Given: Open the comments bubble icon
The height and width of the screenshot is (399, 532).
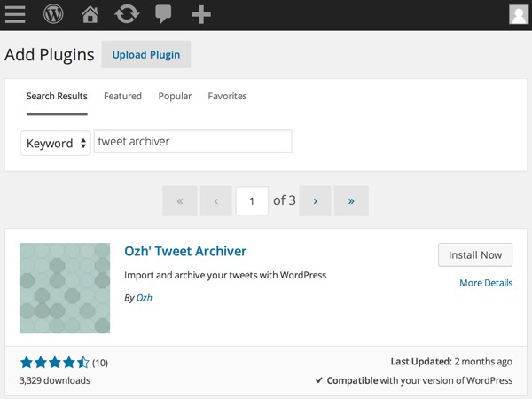Looking at the screenshot, I should 163,14.
